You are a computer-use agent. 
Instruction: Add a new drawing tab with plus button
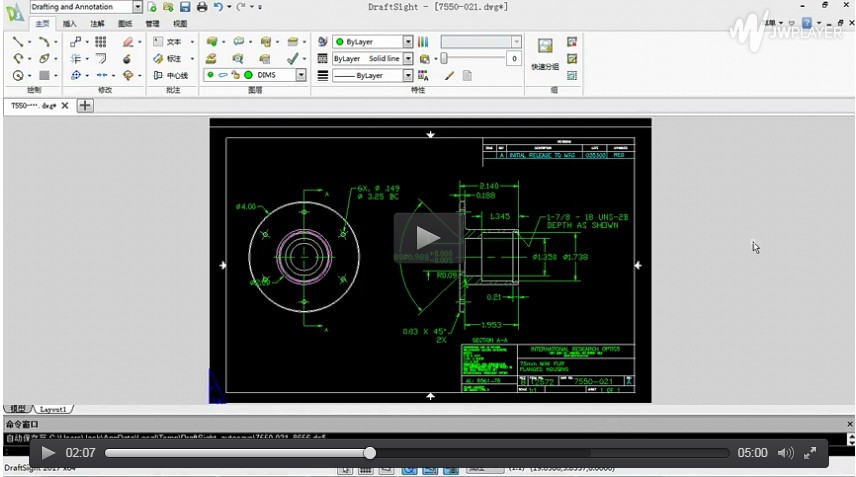pos(86,105)
